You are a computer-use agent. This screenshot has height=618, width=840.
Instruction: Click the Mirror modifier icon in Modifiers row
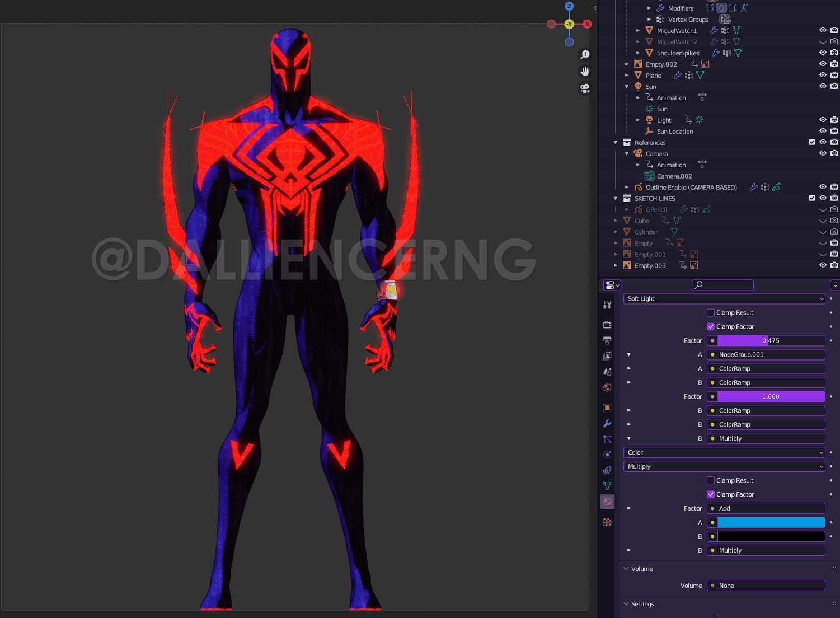(710, 8)
